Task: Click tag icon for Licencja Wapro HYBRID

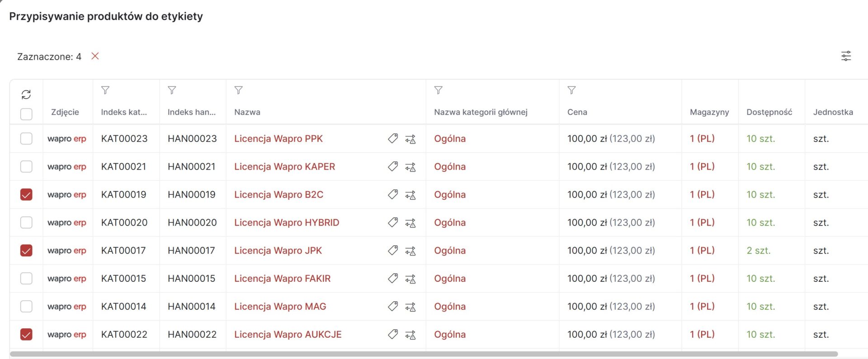Action: 393,222
